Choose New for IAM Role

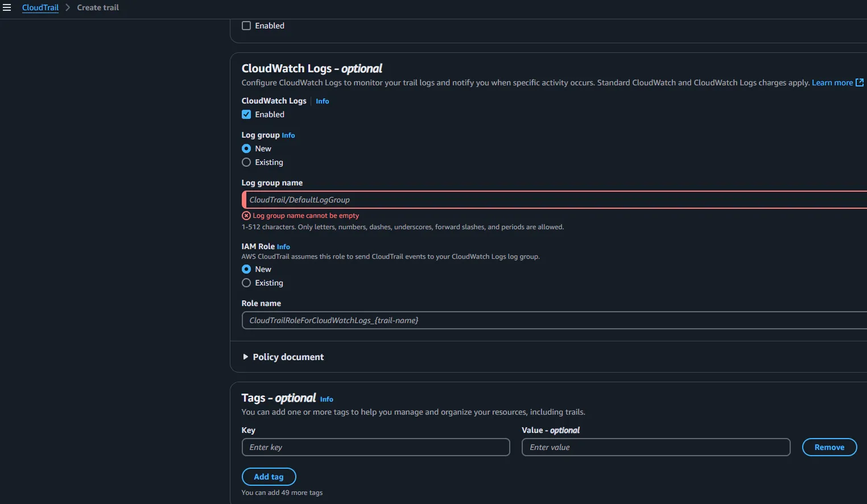(x=246, y=269)
